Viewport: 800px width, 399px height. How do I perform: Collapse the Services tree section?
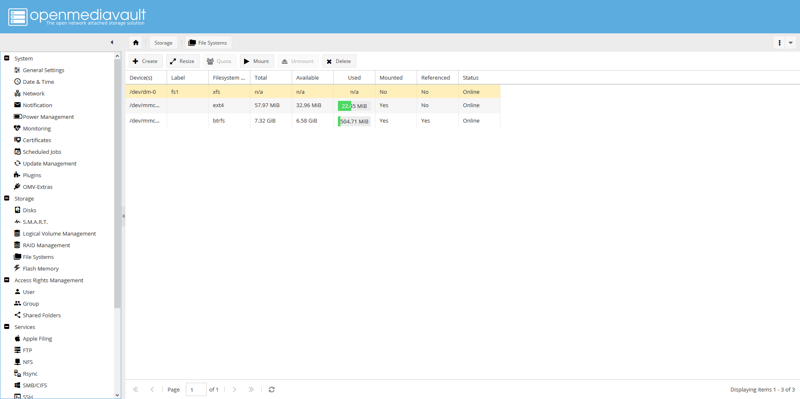coord(7,327)
